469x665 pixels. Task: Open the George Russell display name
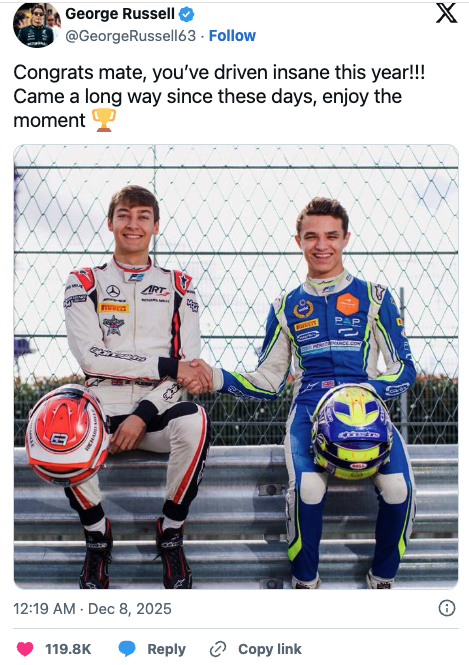pos(120,14)
